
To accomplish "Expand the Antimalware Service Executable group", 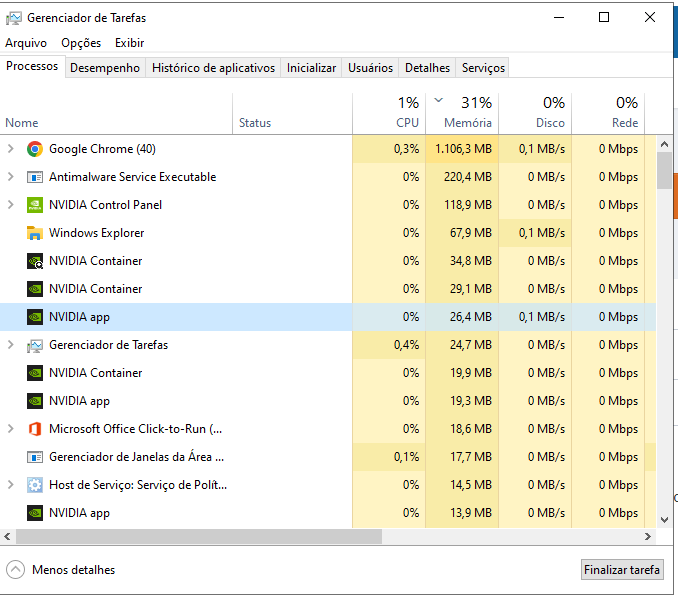I will coord(11,177).
